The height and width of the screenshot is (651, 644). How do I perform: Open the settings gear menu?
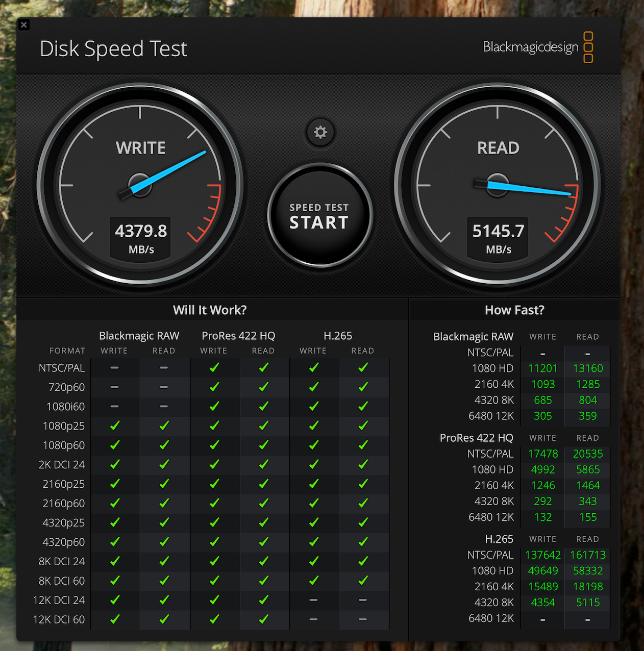pyautogui.click(x=320, y=133)
